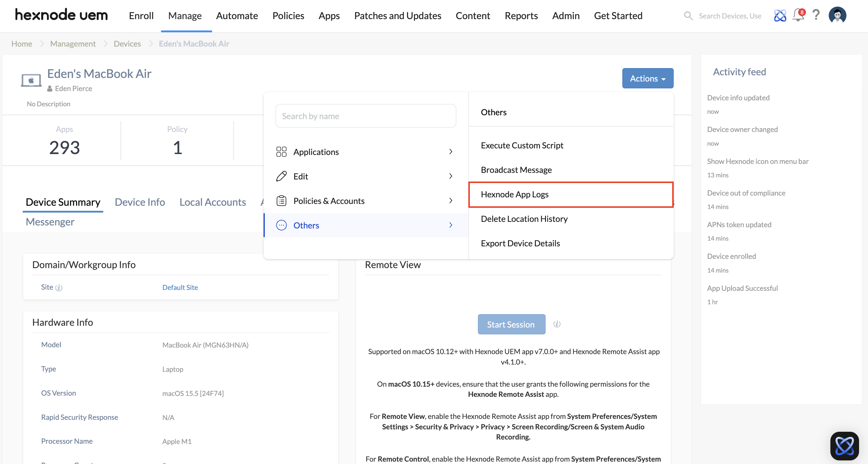This screenshot has width=868, height=464.
Task: Click the Applications grid icon
Action: pos(281,152)
